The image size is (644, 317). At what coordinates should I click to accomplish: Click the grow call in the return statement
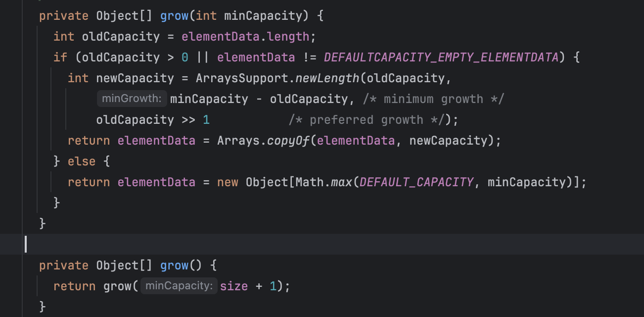[x=117, y=286]
